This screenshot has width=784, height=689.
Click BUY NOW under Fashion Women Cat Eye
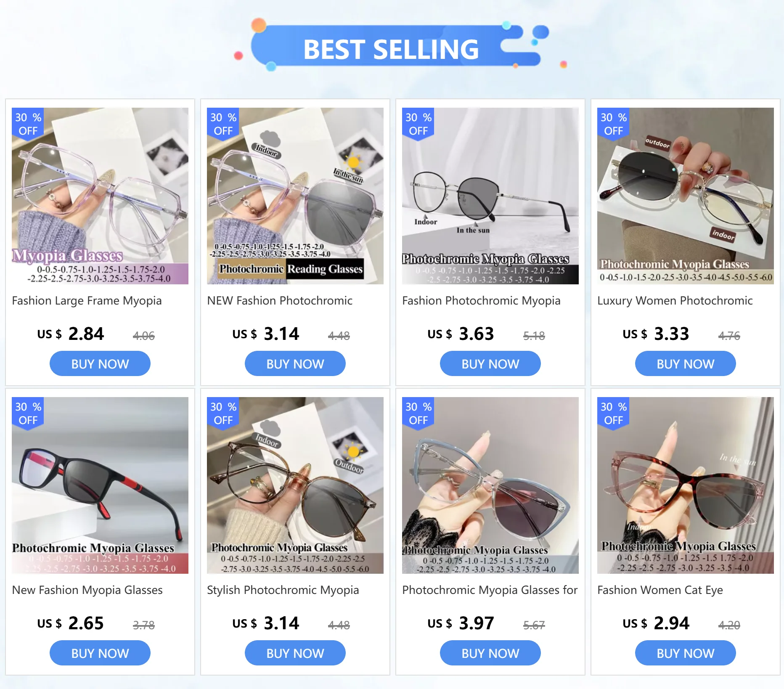point(686,653)
